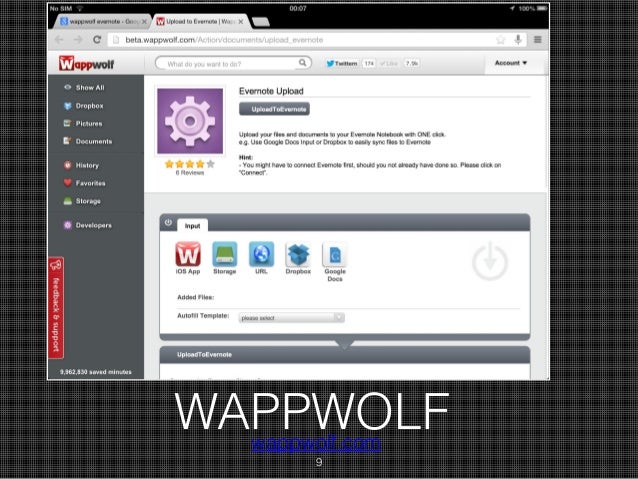Choose the Dropbox input source
This screenshot has height=479, width=638.
pyautogui.click(x=298, y=258)
